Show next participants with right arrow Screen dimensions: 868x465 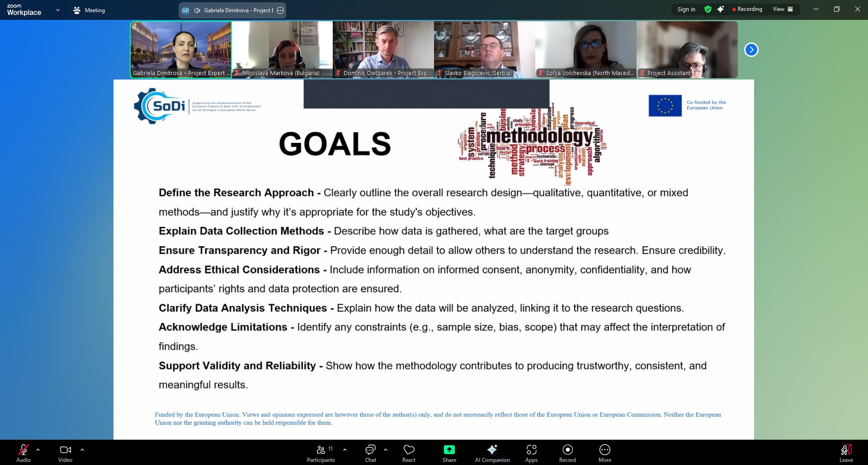click(751, 50)
